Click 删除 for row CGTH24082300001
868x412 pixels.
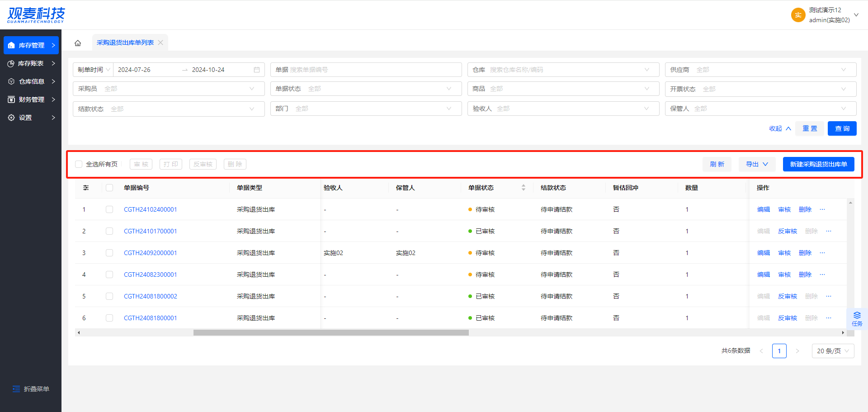(x=805, y=275)
